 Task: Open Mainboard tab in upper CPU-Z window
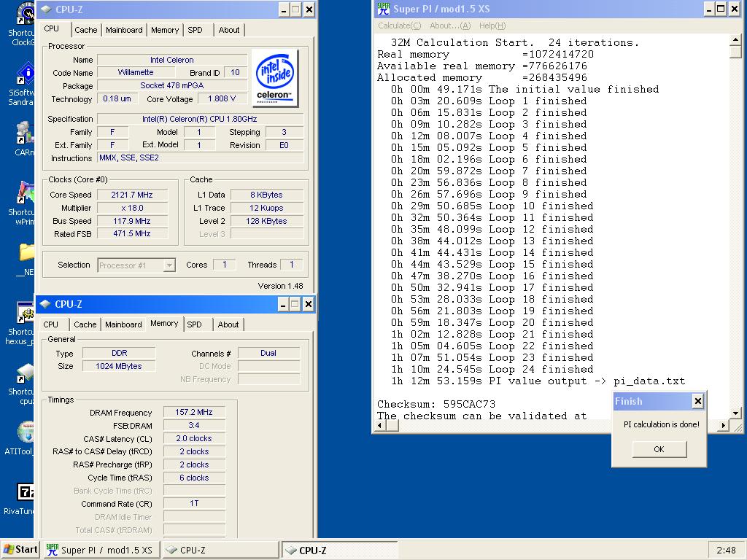tap(124, 30)
